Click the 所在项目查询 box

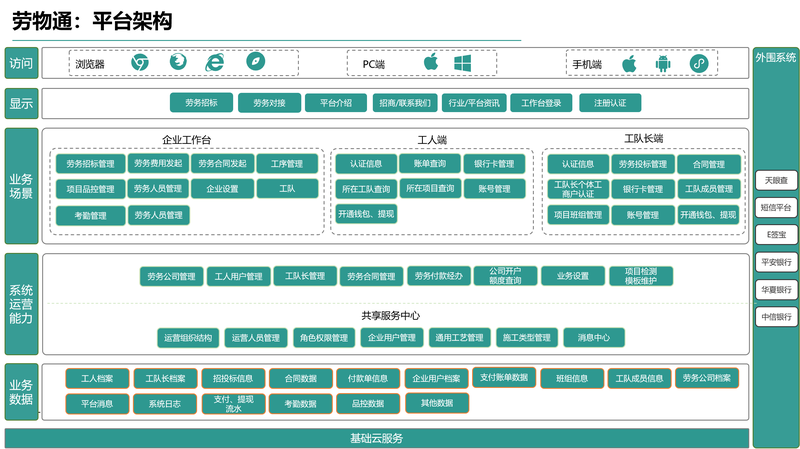tap(430, 188)
